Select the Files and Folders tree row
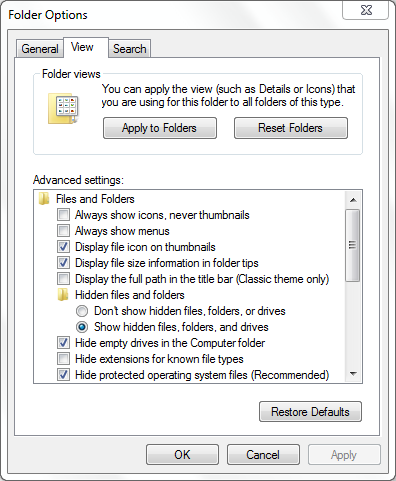 pyautogui.click(x=95, y=199)
